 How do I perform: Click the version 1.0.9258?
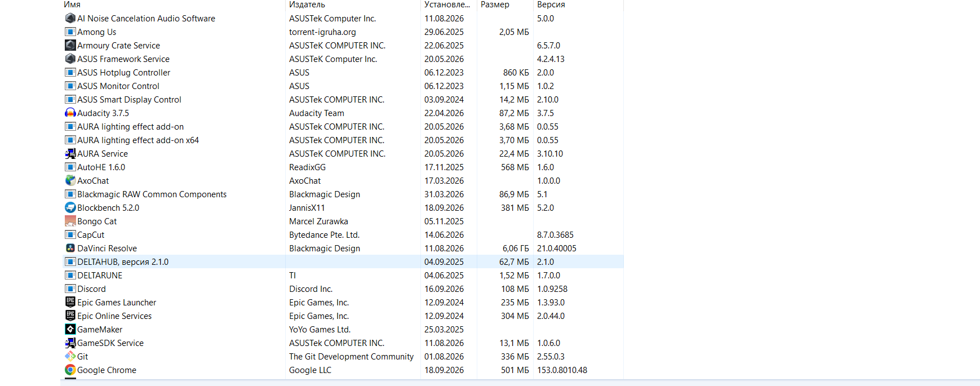point(552,289)
